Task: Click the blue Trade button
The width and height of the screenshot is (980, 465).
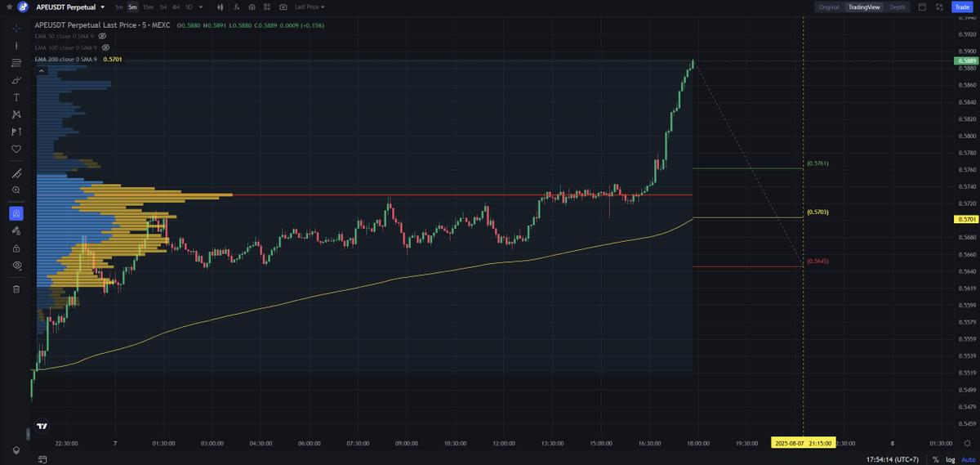Action: tap(961, 7)
